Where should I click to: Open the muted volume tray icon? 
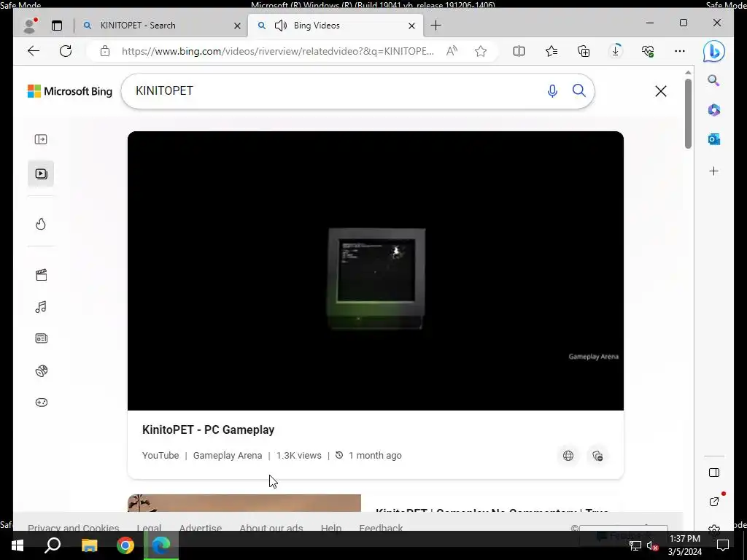pos(653,546)
